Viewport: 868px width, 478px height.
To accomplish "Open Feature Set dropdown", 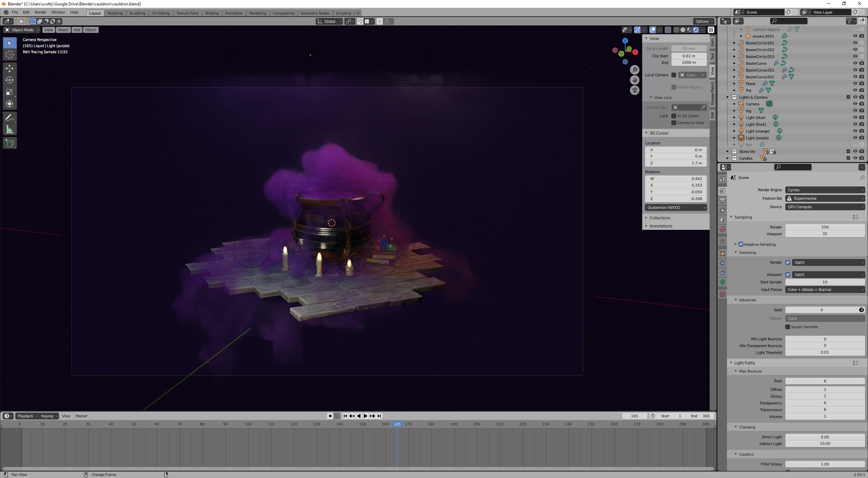I will click(825, 198).
